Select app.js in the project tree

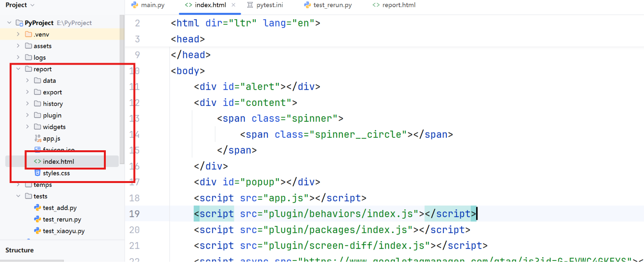51,138
